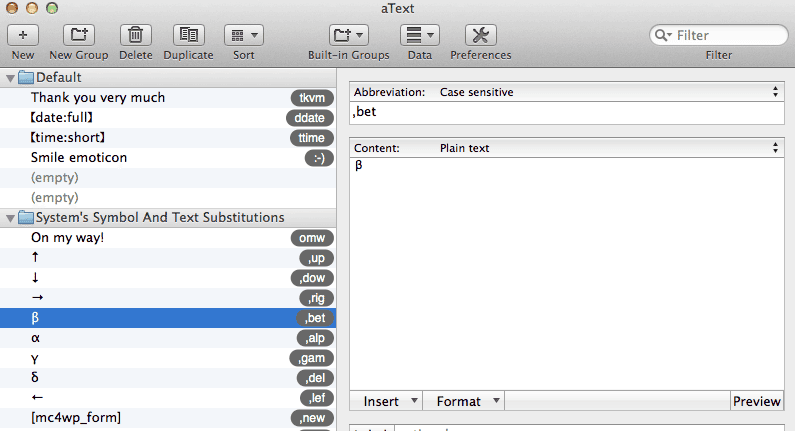Click the ttime abbreviation badge
This screenshot has width=795, height=431.
click(x=312, y=138)
